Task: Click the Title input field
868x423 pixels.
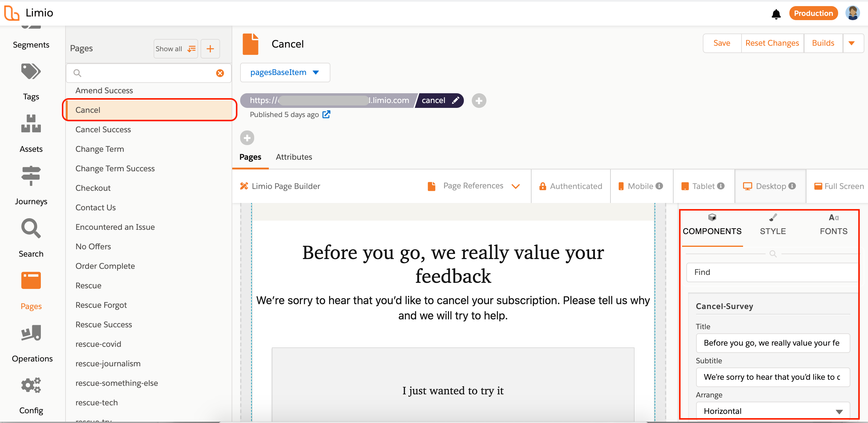Action: tap(773, 343)
